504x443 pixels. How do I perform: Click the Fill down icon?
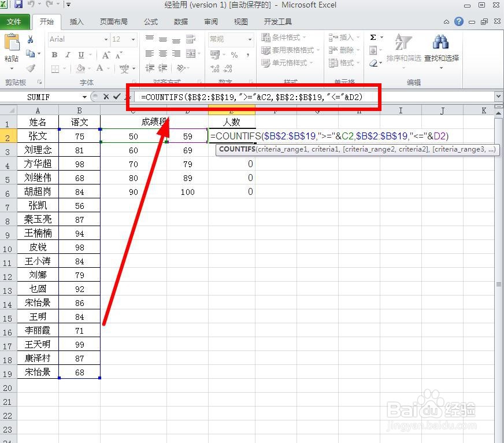pyautogui.click(x=373, y=50)
